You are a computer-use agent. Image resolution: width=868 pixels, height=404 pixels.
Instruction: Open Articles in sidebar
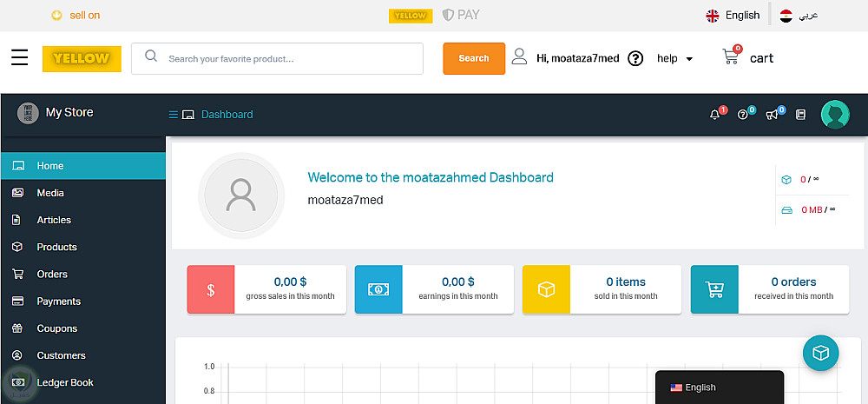click(83, 220)
